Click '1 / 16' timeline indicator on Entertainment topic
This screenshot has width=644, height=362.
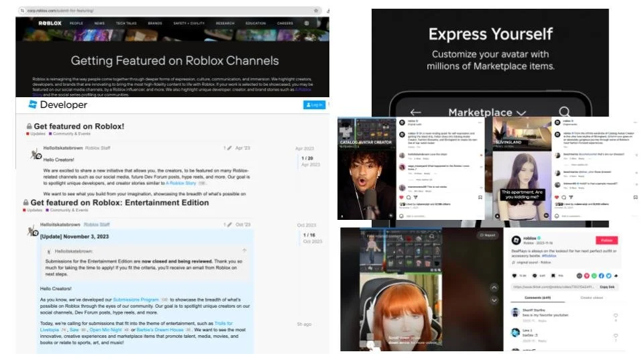[x=309, y=235]
